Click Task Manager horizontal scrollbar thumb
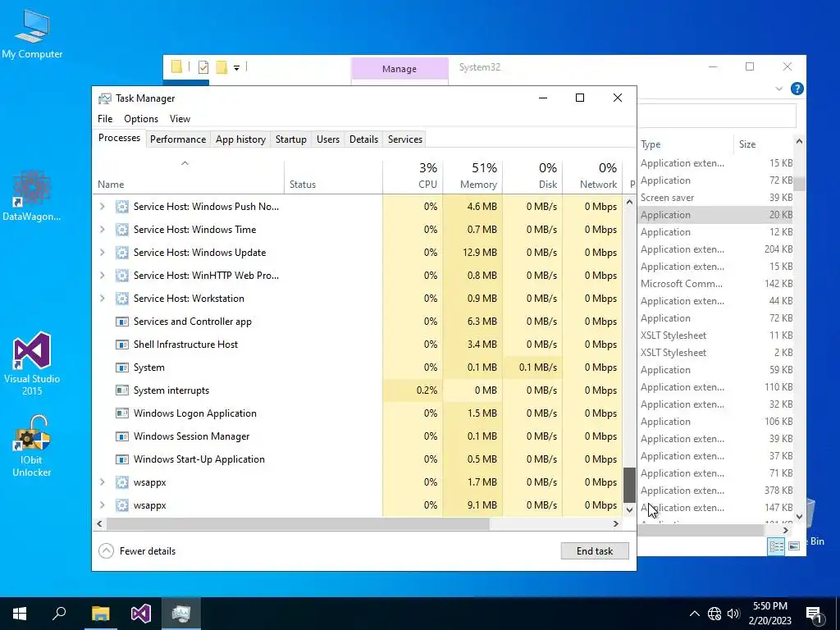This screenshot has width=840, height=630. pos(298,524)
